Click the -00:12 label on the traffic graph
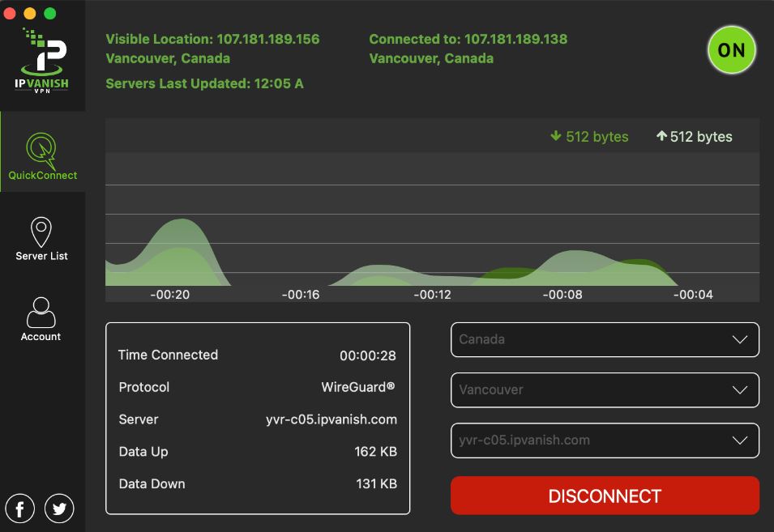 click(433, 295)
